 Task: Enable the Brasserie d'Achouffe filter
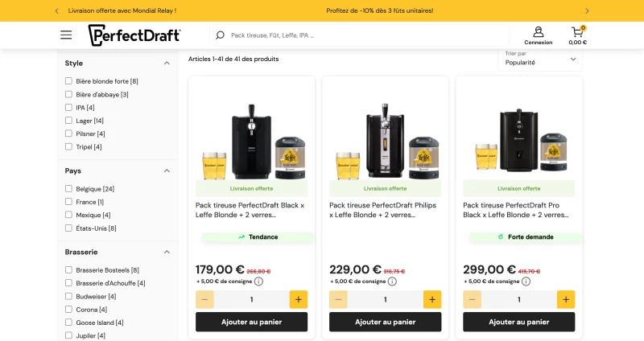point(68,283)
